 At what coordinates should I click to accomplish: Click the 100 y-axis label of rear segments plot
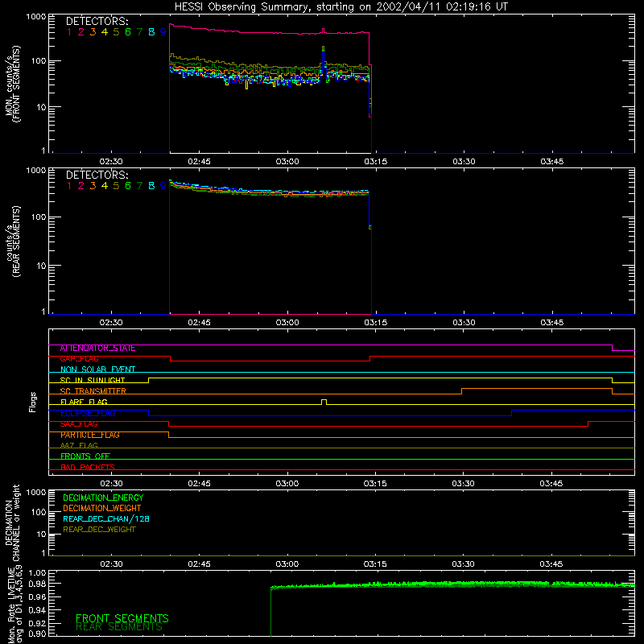(x=39, y=217)
